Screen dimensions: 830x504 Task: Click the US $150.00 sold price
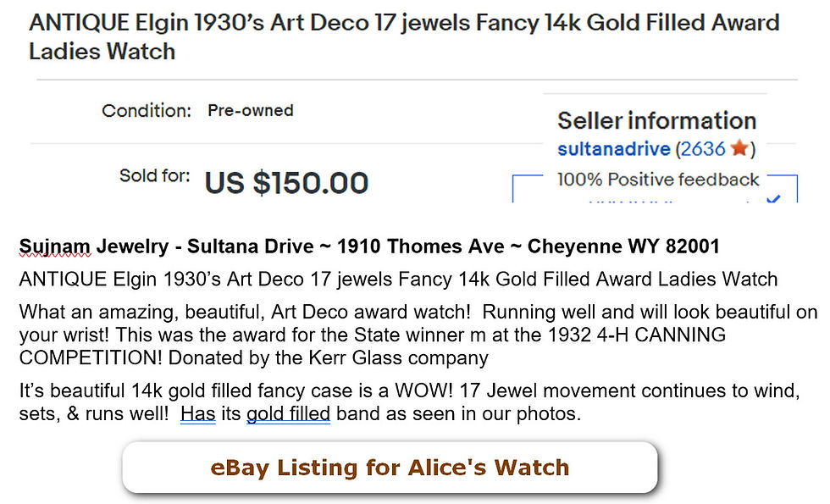286,183
